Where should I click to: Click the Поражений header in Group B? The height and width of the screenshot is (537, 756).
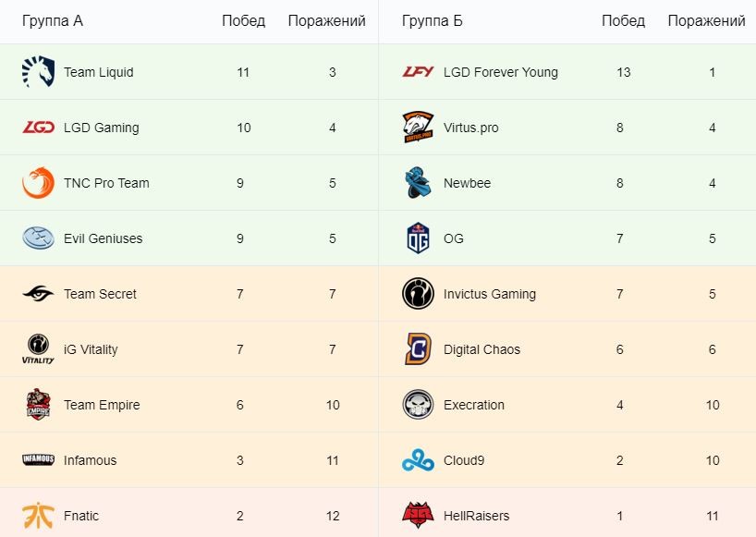pyautogui.click(x=706, y=20)
